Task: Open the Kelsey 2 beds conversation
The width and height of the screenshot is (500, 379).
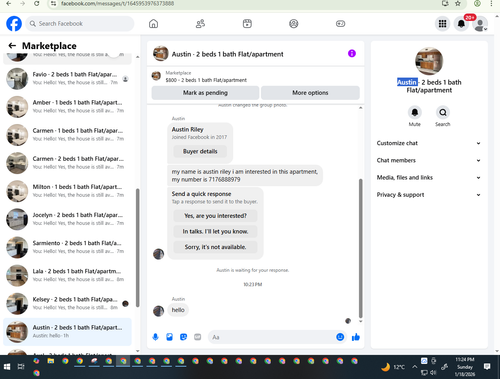Action: 67,303
